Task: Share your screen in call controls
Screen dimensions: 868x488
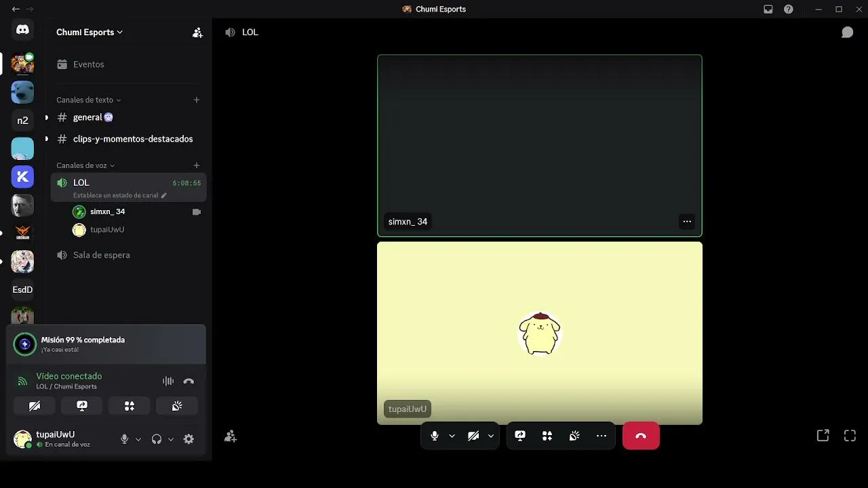Action: click(x=520, y=436)
